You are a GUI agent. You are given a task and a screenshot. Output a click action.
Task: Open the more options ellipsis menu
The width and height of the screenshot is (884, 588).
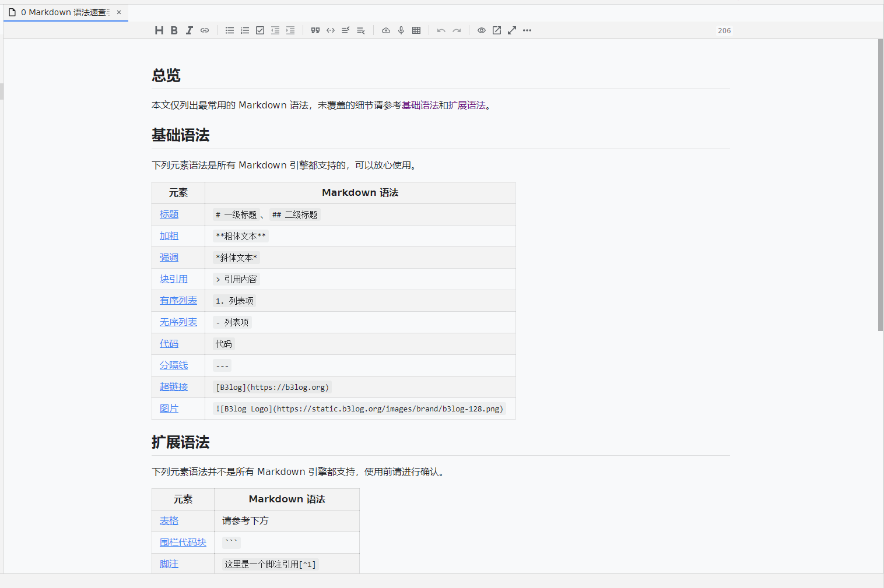[x=527, y=30]
